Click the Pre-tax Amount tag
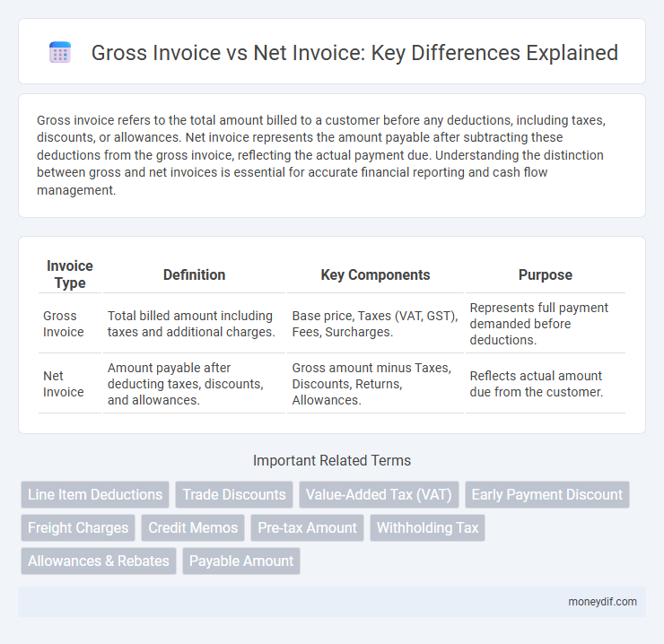 pyautogui.click(x=308, y=527)
